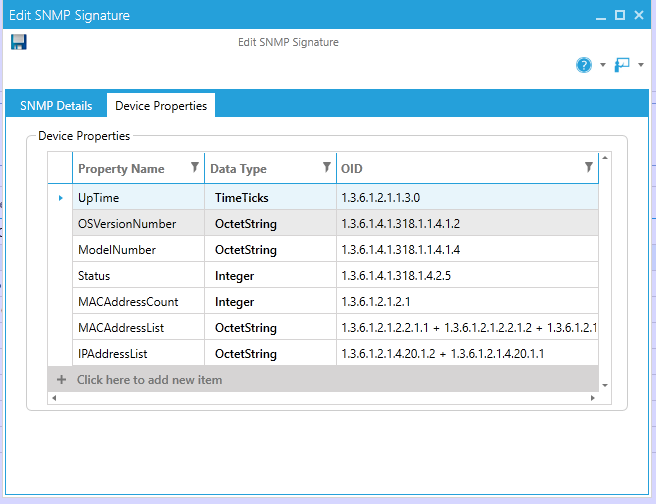
Task: Click the horizontal scrollbar left arrow
Action: coord(54,398)
